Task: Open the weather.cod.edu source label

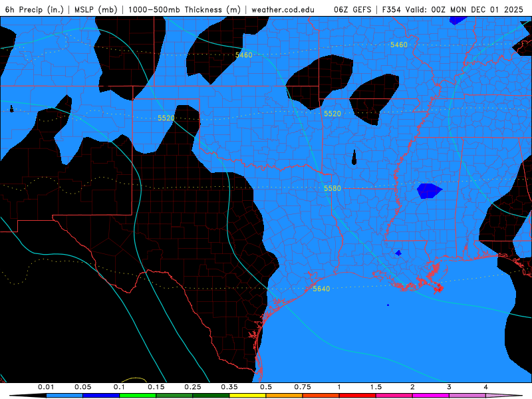Action: tap(283, 9)
